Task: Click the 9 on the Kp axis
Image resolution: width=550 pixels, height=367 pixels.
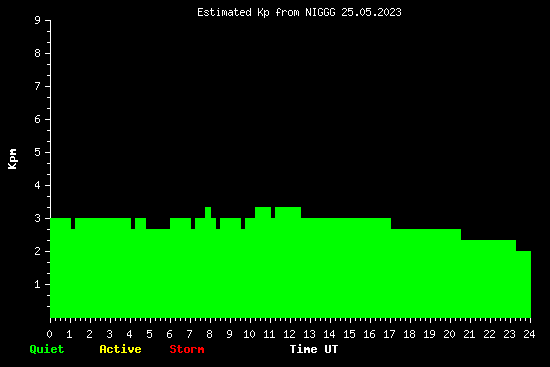Action: (38, 20)
